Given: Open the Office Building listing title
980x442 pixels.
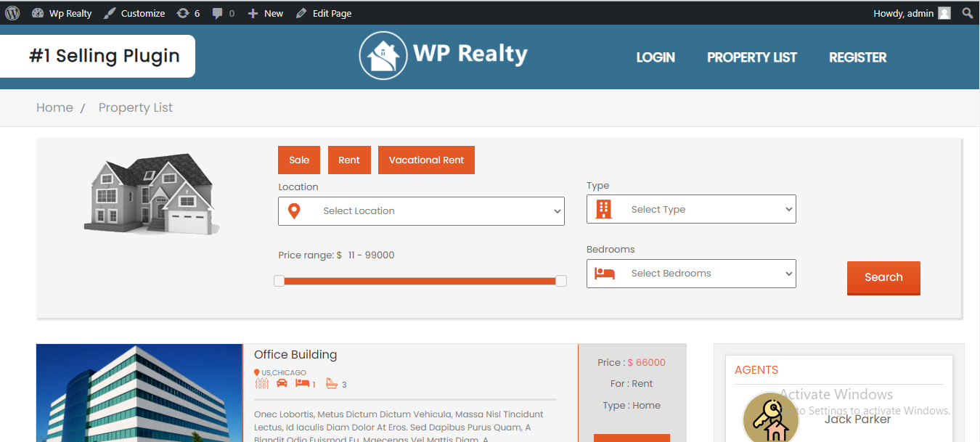Looking at the screenshot, I should point(295,355).
